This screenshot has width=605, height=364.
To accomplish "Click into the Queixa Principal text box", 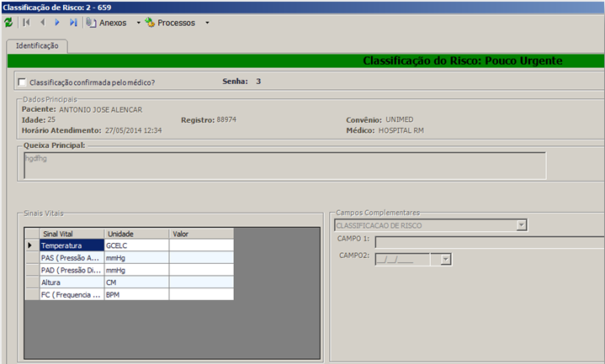I will click(284, 166).
